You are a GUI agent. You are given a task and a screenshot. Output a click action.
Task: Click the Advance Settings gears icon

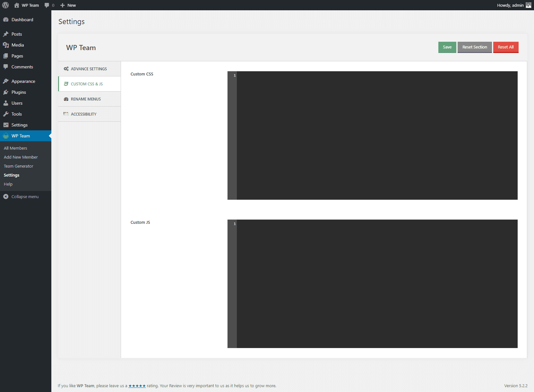coord(66,69)
